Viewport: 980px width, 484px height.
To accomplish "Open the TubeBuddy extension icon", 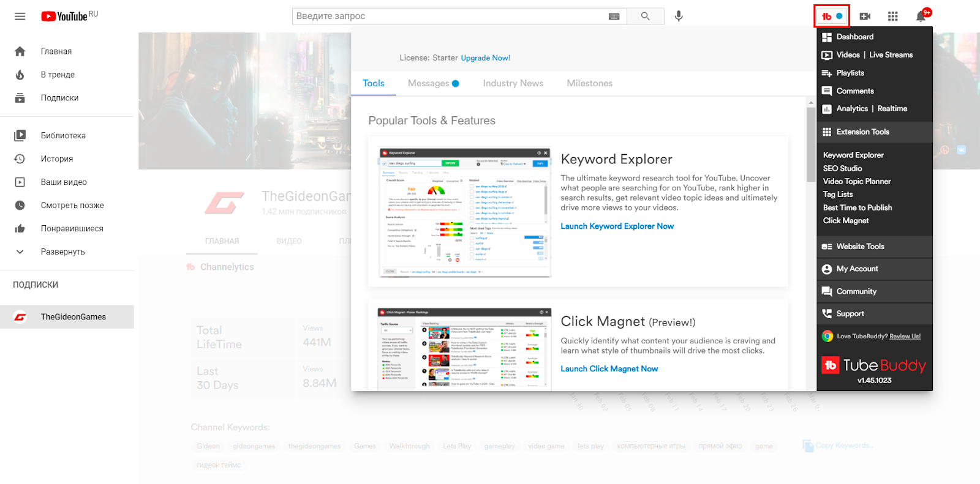I will click(x=832, y=16).
